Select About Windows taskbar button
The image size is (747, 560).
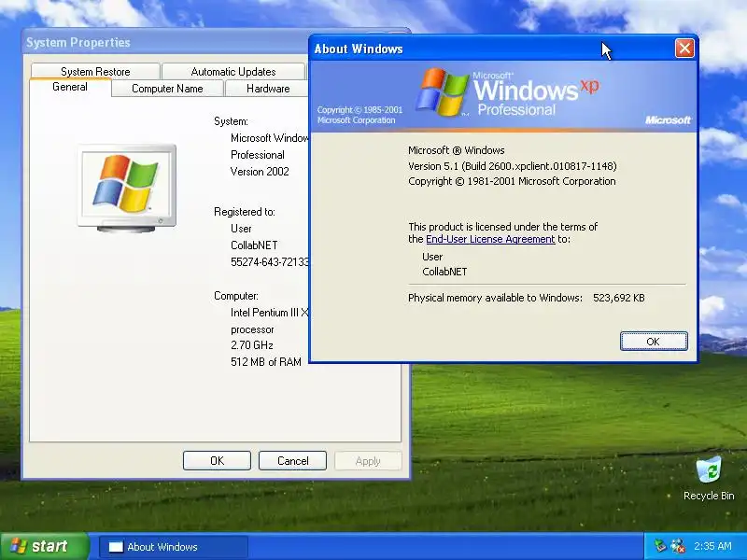coord(174,547)
